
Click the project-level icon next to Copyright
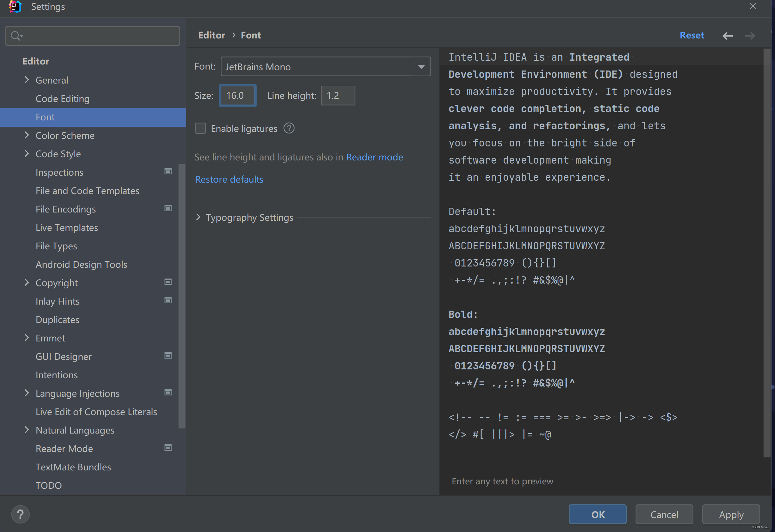168,282
